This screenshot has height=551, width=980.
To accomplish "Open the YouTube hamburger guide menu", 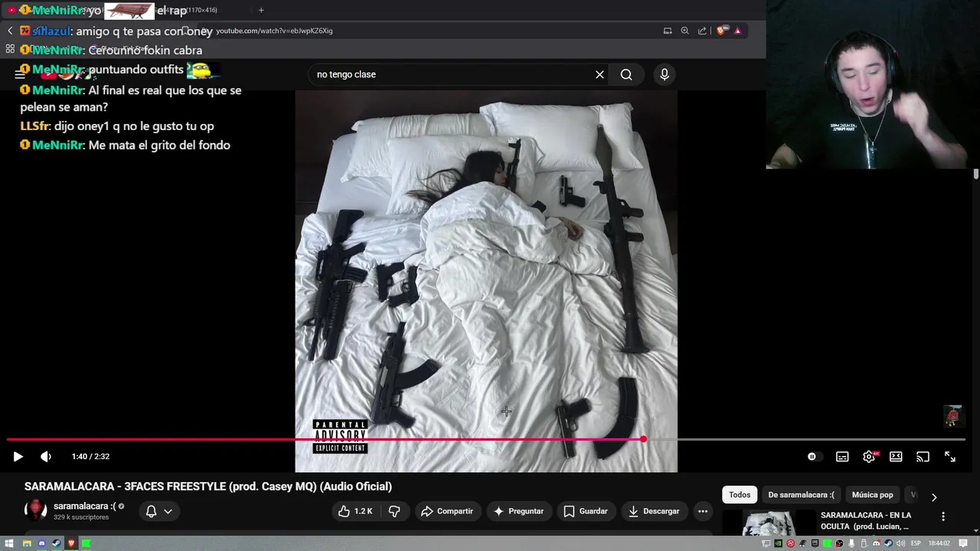I will 20,74.
